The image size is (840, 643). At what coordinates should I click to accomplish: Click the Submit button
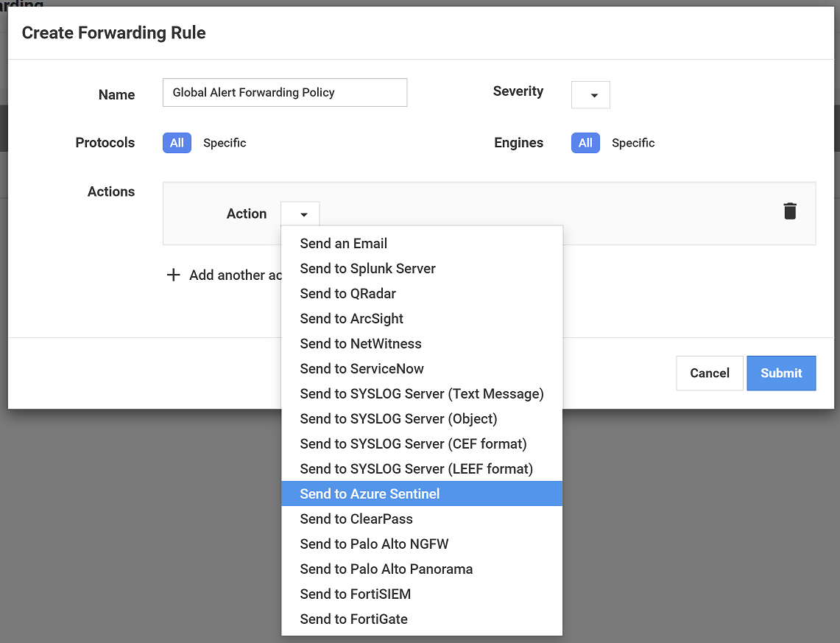pyautogui.click(x=781, y=373)
